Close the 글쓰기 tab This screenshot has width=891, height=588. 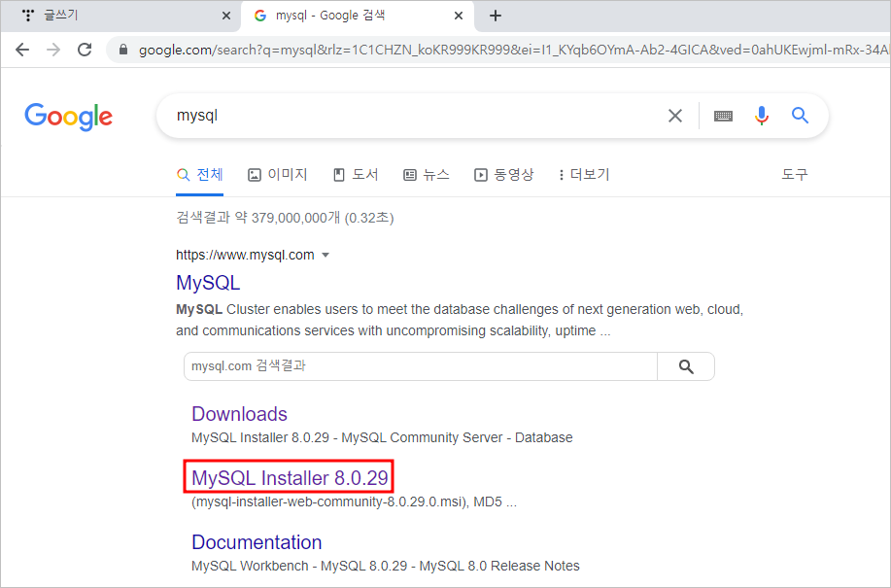pyautogui.click(x=226, y=16)
